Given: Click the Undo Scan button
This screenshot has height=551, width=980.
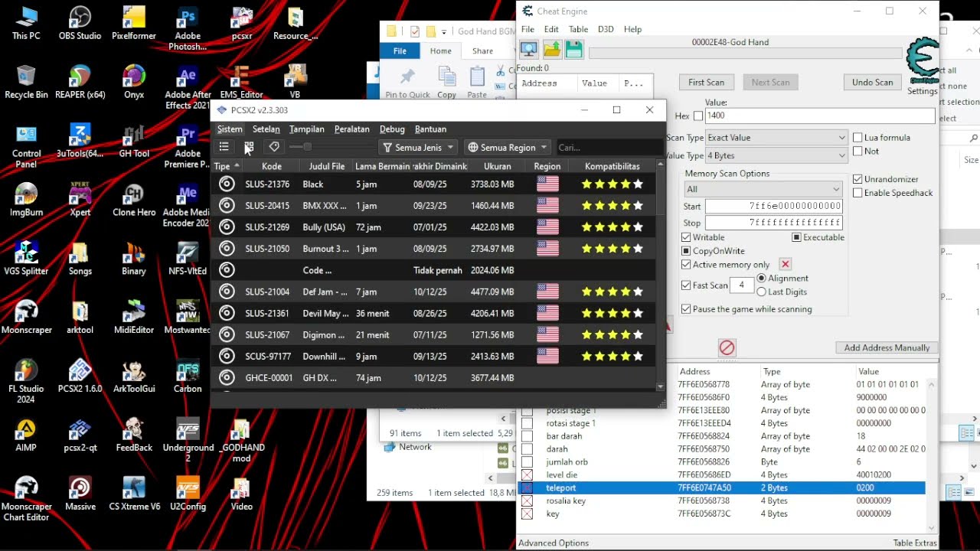Looking at the screenshot, I should click(872, 83).
